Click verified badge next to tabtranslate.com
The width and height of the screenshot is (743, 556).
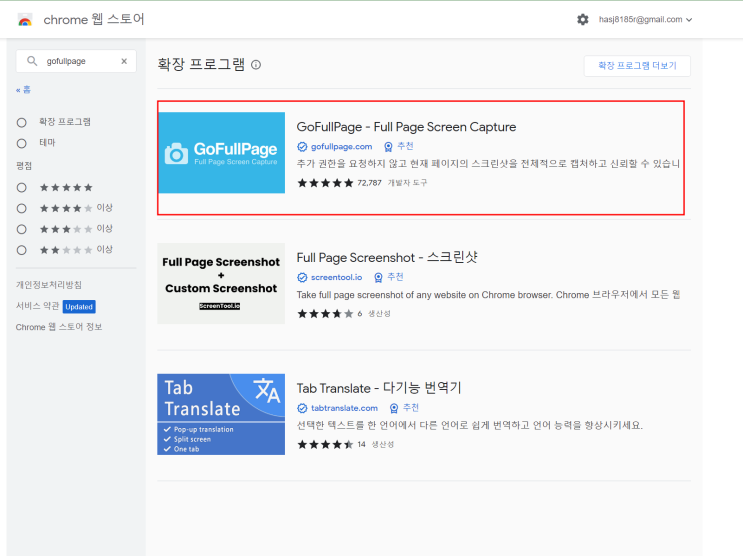coord(302,408)
